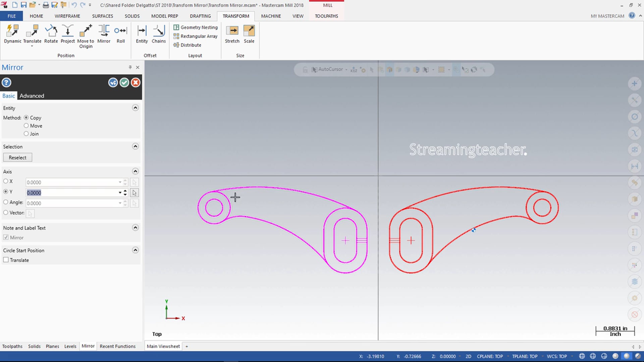Select the Dynamic transform tool
The image size is (644, 362).
(x=13, y=34)
